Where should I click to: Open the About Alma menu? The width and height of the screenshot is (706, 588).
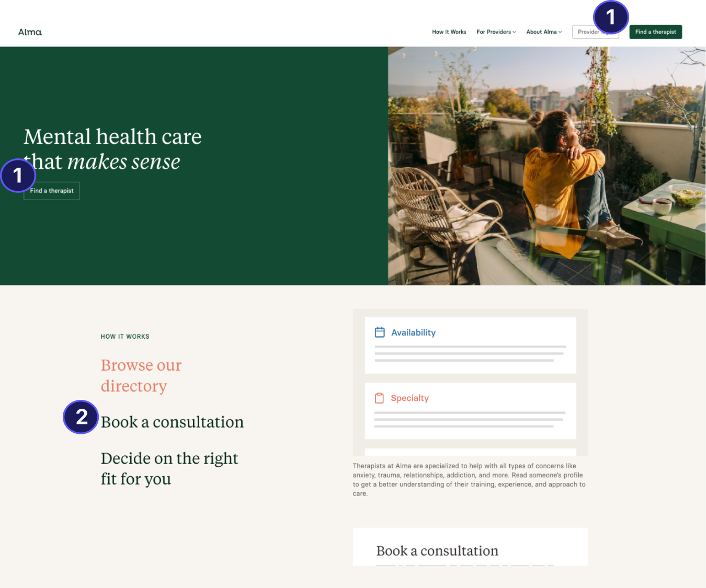pyautogui.click(x=544, y=32)
